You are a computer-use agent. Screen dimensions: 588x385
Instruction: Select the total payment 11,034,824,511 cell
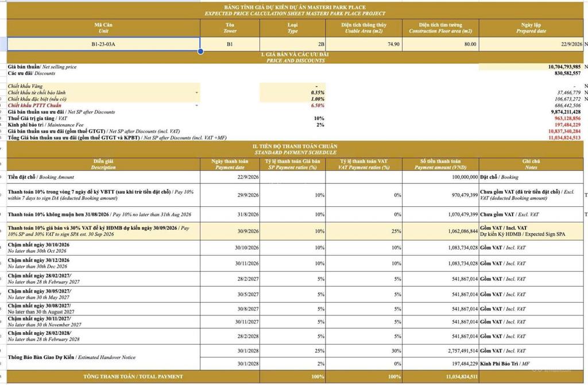(x=440, y=376)
